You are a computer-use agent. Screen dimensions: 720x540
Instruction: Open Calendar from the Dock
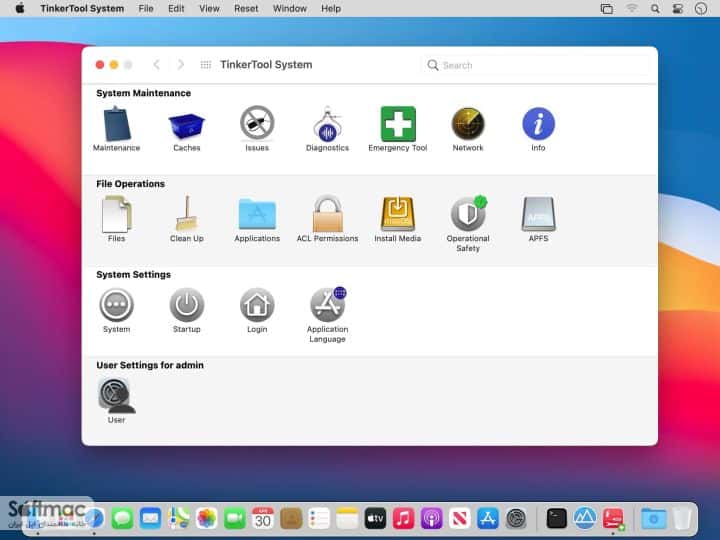[x=263, y=519]
